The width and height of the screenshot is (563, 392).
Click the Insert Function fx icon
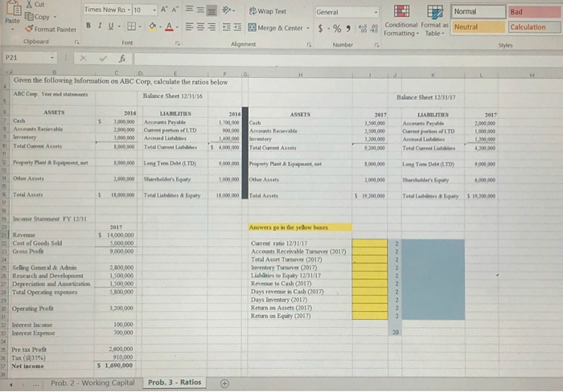122,58
